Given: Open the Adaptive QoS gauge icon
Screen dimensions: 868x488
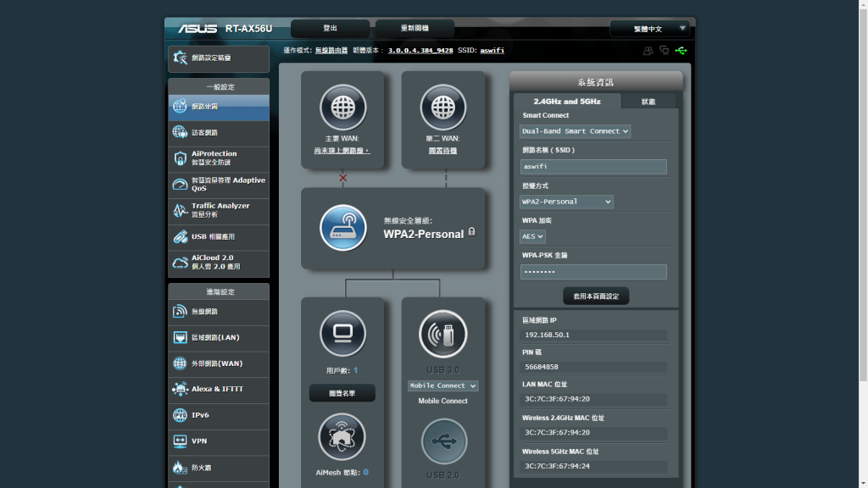Looking at the screenshot, I should [180, 184].
